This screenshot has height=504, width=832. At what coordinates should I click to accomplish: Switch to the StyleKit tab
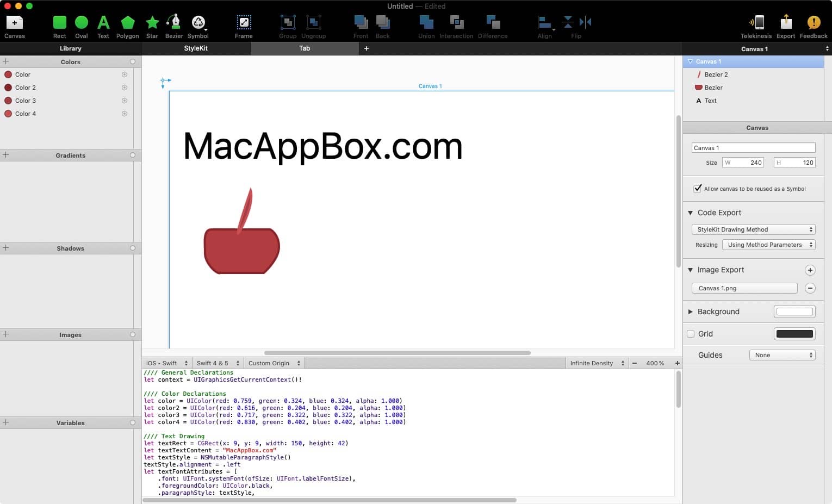196,48
